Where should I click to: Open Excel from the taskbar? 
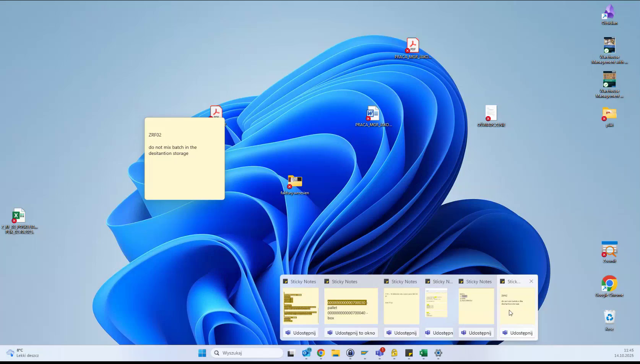click(x=423, y=353)
